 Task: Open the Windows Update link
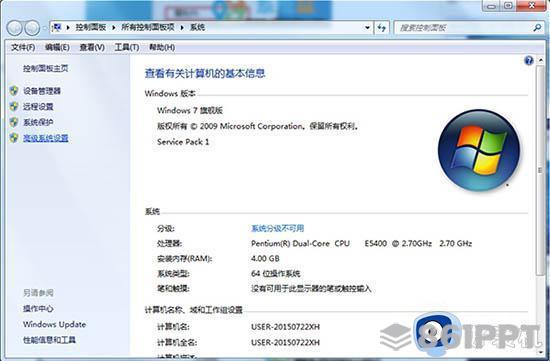54,324
